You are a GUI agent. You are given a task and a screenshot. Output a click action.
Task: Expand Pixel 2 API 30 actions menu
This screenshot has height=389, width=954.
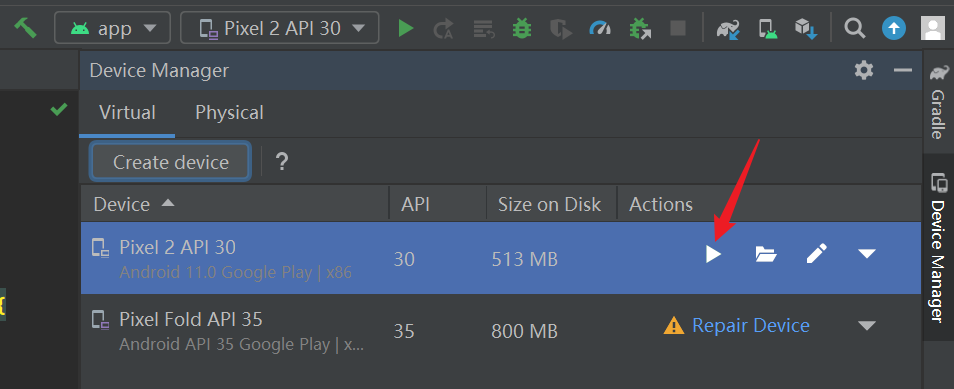click(866, 253)
